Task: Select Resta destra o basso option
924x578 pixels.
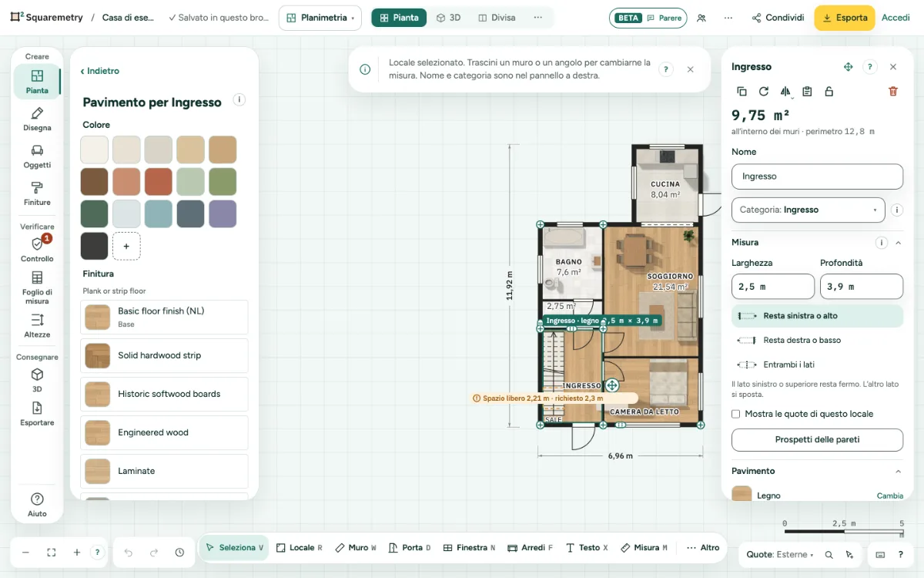Action: click(817, 340)
